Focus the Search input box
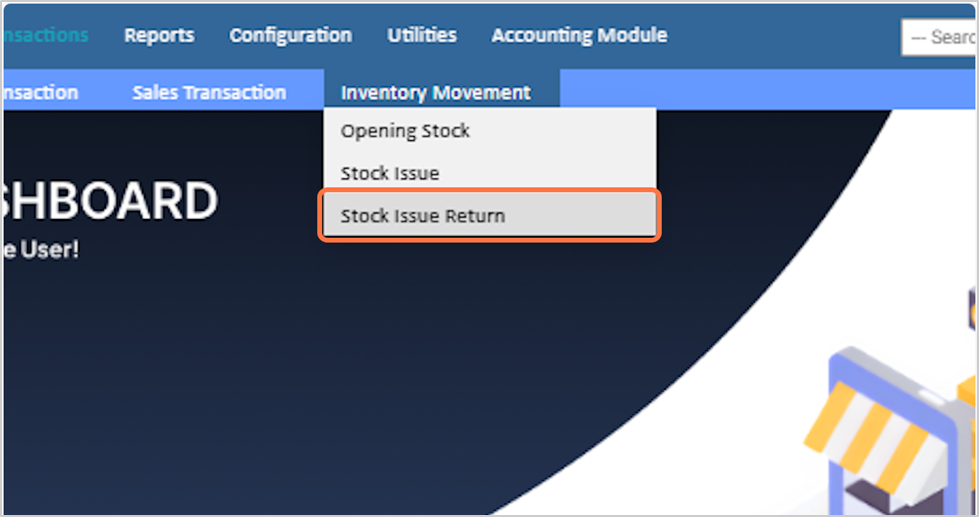Image resolution: width=979 pixels, height=517 pixels. (940, 37)
